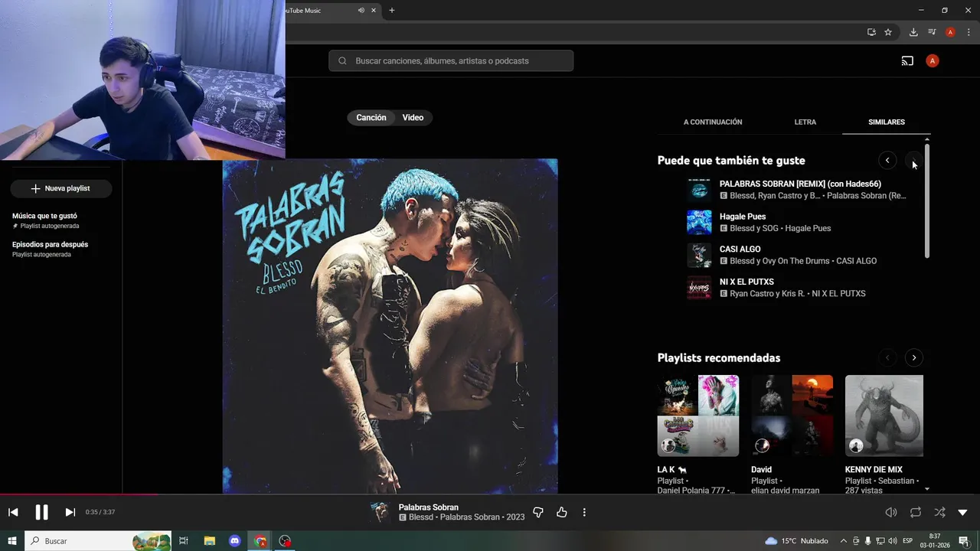Click the Hagale Pues cover thumbnail
980x551 pixels.
click(699, 223)
